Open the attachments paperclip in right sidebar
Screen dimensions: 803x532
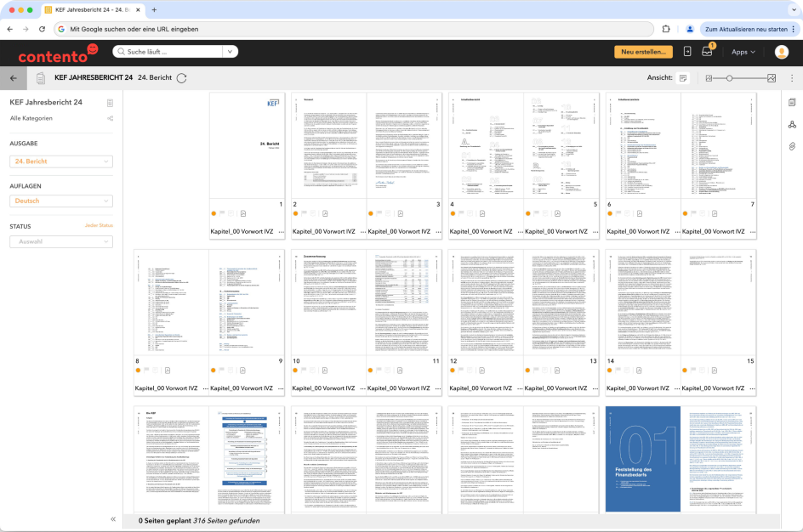(x=791, y=147)
